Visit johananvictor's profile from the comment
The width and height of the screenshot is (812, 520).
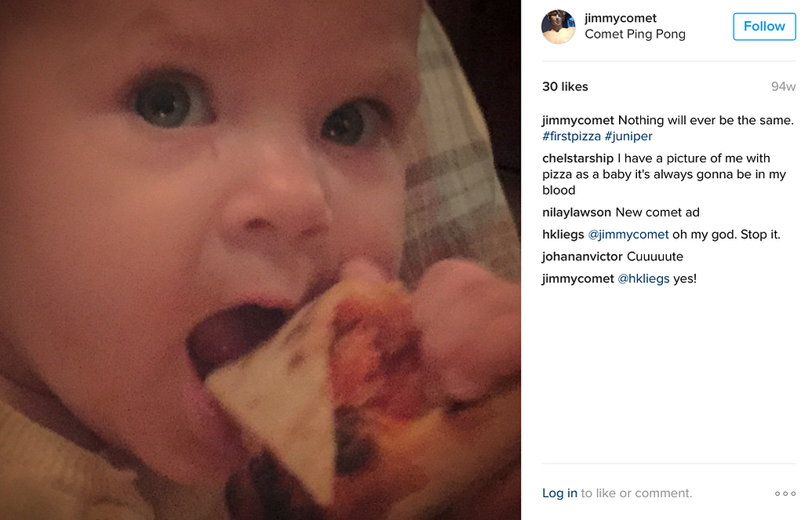click(x=582, y=257)
